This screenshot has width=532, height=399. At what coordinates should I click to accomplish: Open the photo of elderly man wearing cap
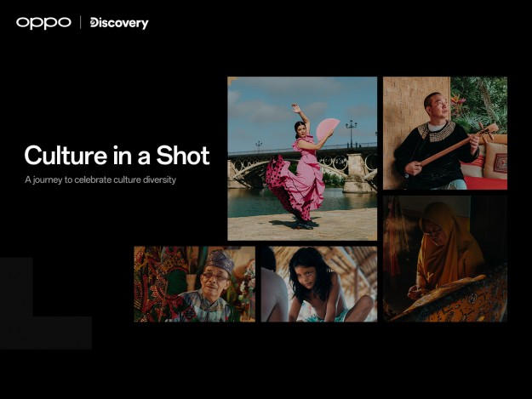coord(194,284)
